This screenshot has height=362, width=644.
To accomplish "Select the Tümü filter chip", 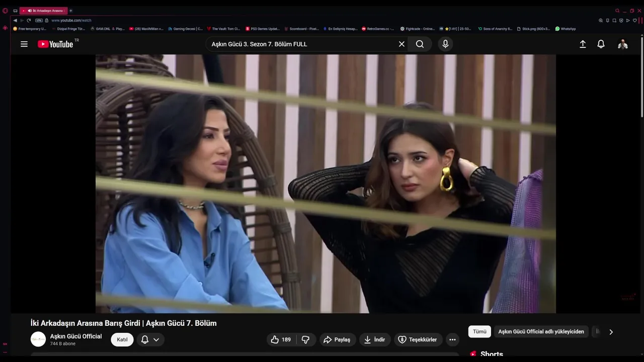I will click(x=479, y=331).
